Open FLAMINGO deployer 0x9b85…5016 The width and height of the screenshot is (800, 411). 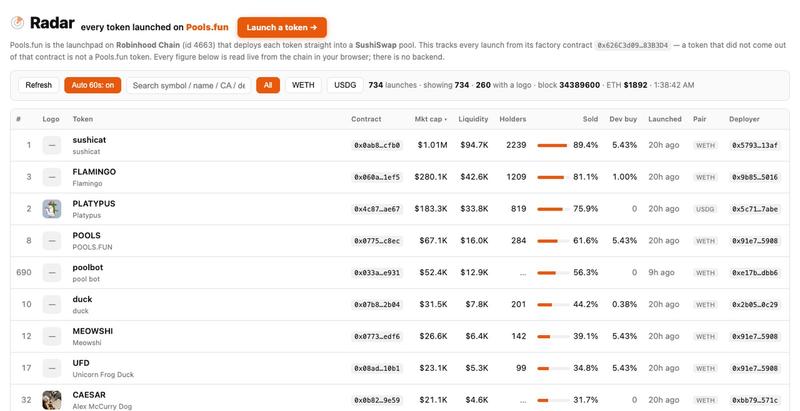(755, 177)
